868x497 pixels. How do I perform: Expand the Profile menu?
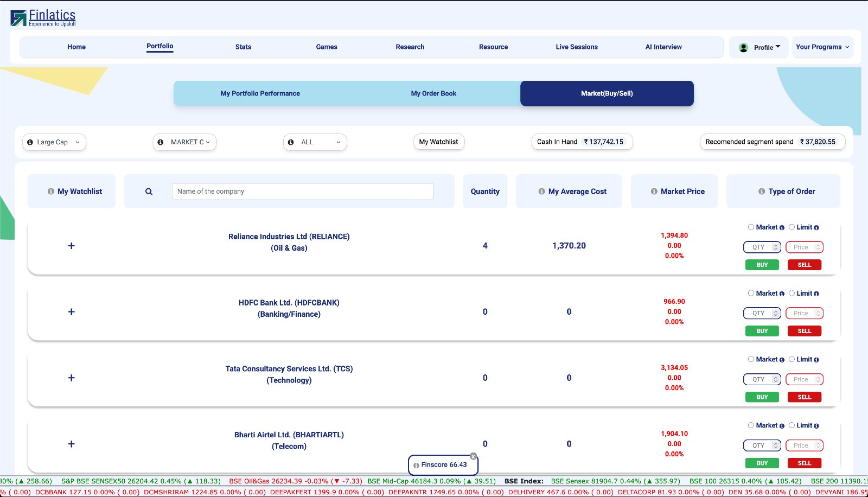759,47
